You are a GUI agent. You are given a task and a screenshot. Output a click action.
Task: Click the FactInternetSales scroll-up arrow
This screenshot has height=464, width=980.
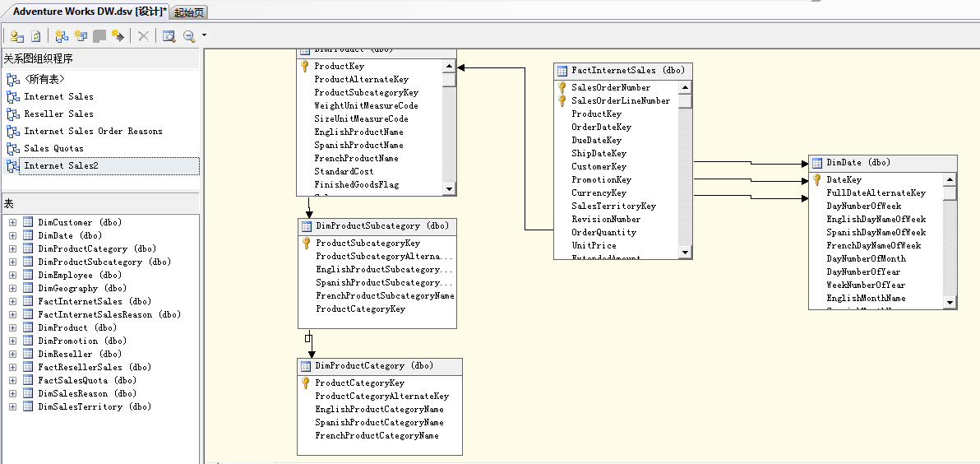pyautogui.click(x=685, y=88)
